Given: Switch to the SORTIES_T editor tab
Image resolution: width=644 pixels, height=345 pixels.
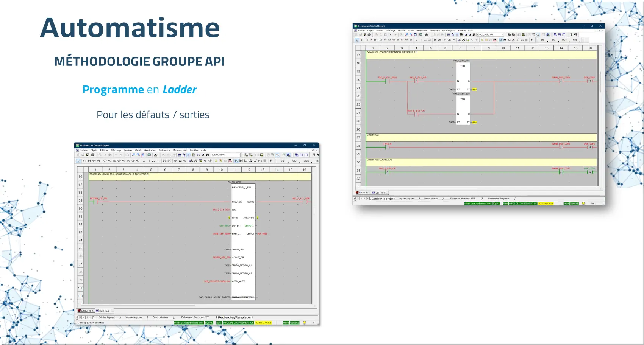Looking at the screenshot, I should tap(105, 311).
